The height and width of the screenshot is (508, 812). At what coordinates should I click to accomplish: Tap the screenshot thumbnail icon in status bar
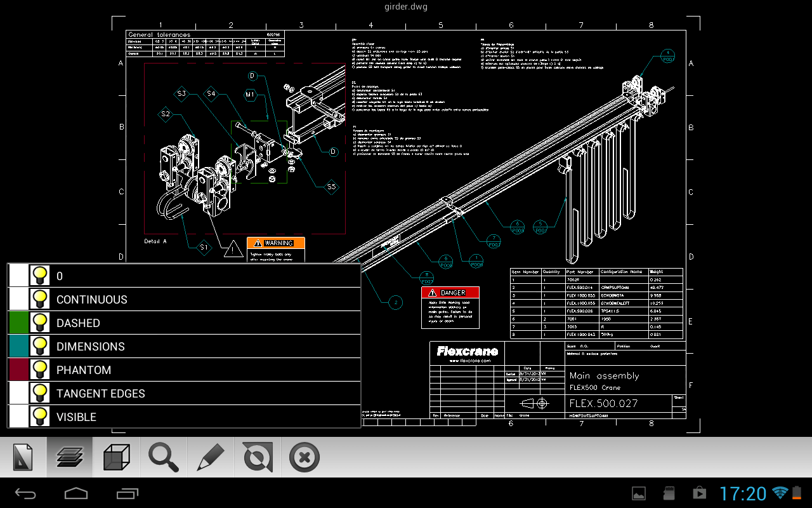(x=639, y=493)
